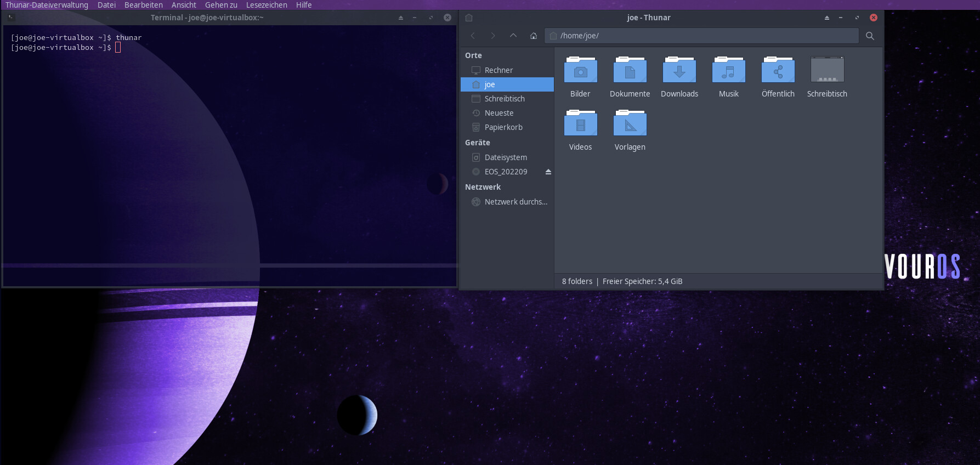
Task: Select joe in the Orte sidebar
Action: (507, 84)
